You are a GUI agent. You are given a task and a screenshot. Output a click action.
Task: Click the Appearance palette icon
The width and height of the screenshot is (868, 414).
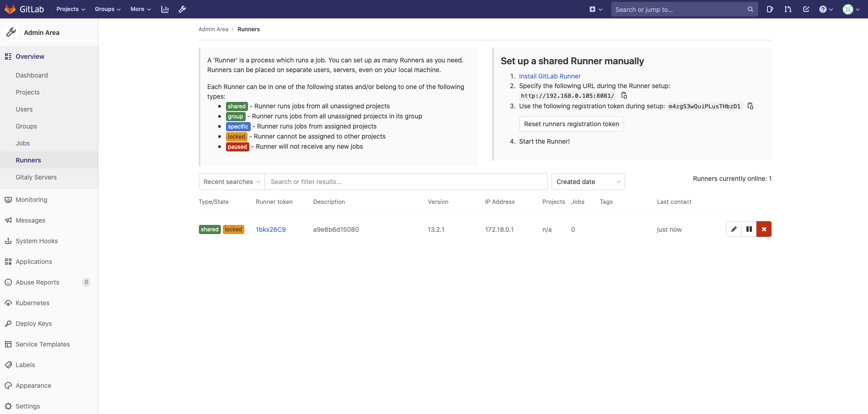(8, 386)
